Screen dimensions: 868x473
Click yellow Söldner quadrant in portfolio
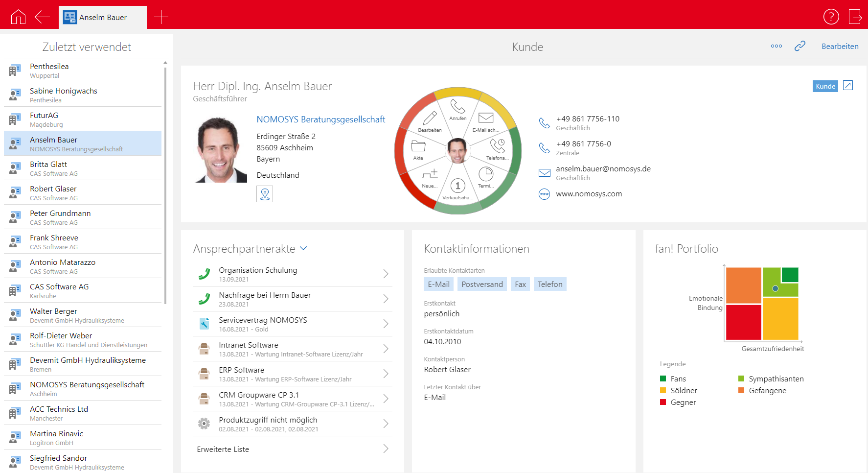pos(780,319)
